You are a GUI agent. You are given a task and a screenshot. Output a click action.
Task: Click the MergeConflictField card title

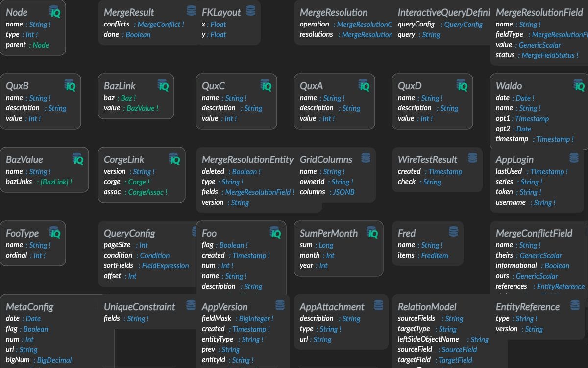tap(534, 233)
